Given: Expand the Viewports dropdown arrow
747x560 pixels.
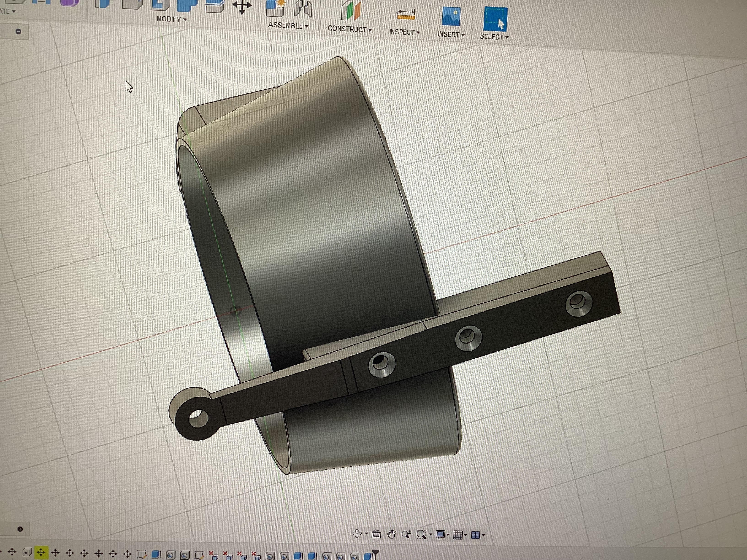Looking at the screenshot, I should (x=483, y=535).
